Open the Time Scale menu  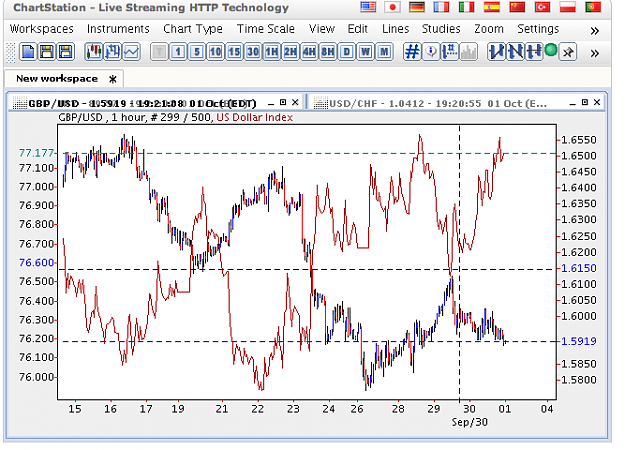(266, 29)
